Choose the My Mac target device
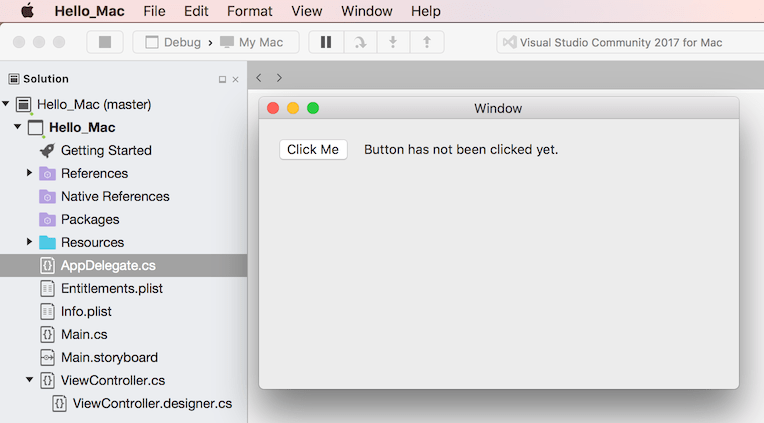The width and height of the screenshot is (764, 423). tap(251, 42)
